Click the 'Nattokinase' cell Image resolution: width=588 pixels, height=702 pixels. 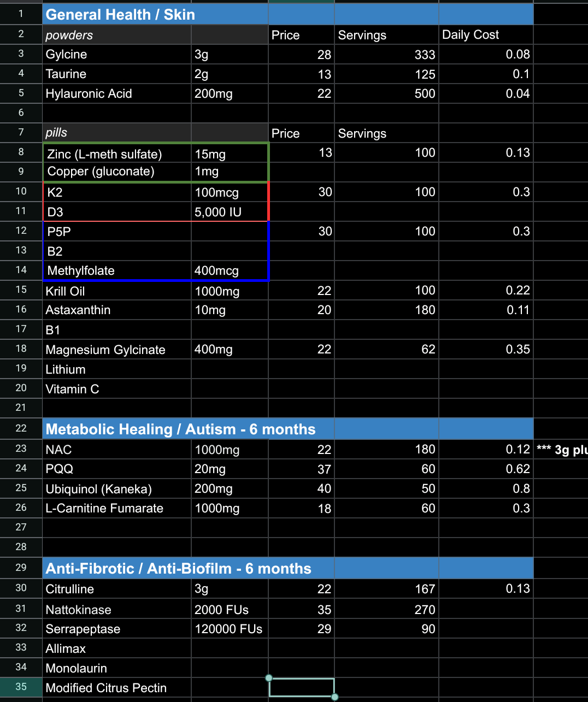pyautogui.click(x=117, y=610)
